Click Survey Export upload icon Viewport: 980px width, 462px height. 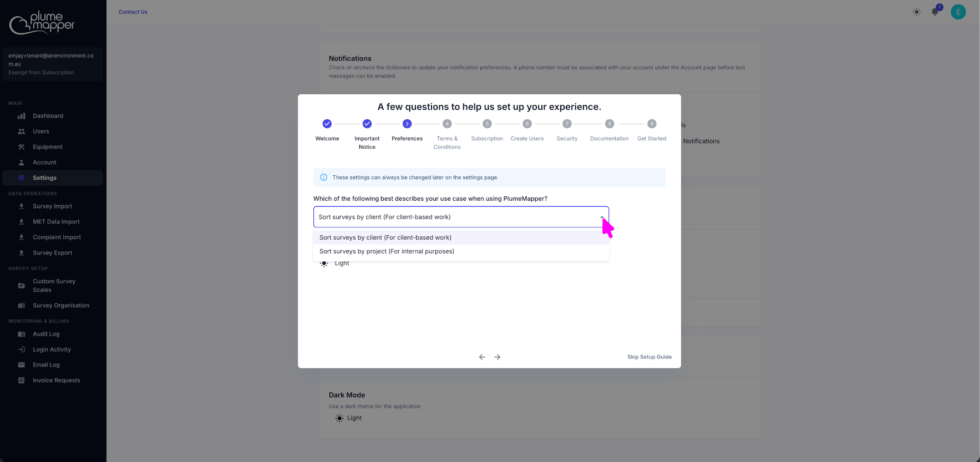click(22, 253)
